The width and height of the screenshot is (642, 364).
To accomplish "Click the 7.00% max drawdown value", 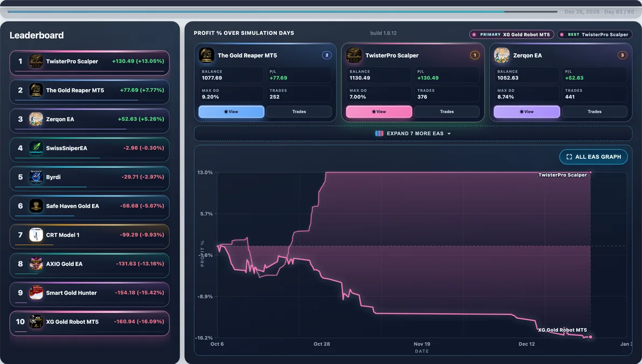I will [358, 97].
